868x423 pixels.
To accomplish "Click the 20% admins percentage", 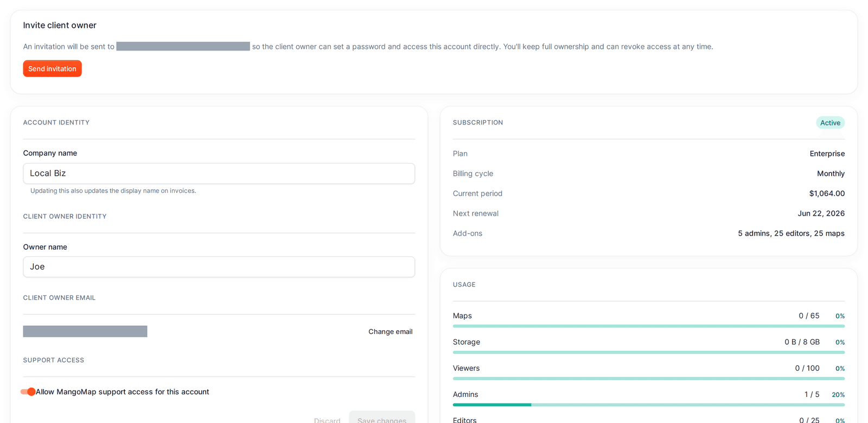I will click(x=838, y=395).
